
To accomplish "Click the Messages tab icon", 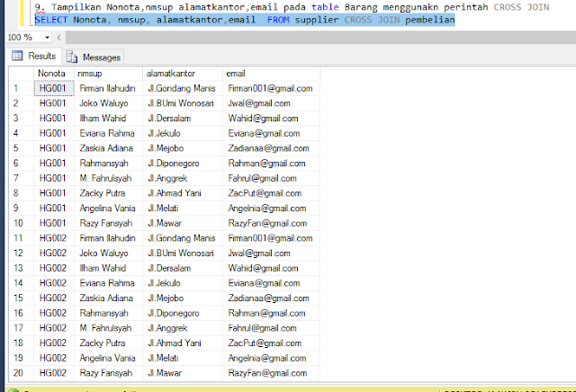I will (72, 58).
